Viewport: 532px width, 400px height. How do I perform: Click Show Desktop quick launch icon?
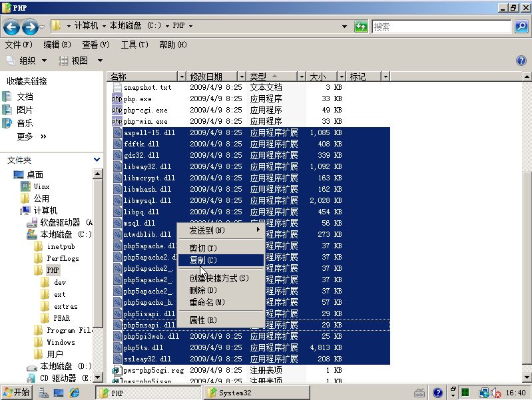(x=59, y=393)
